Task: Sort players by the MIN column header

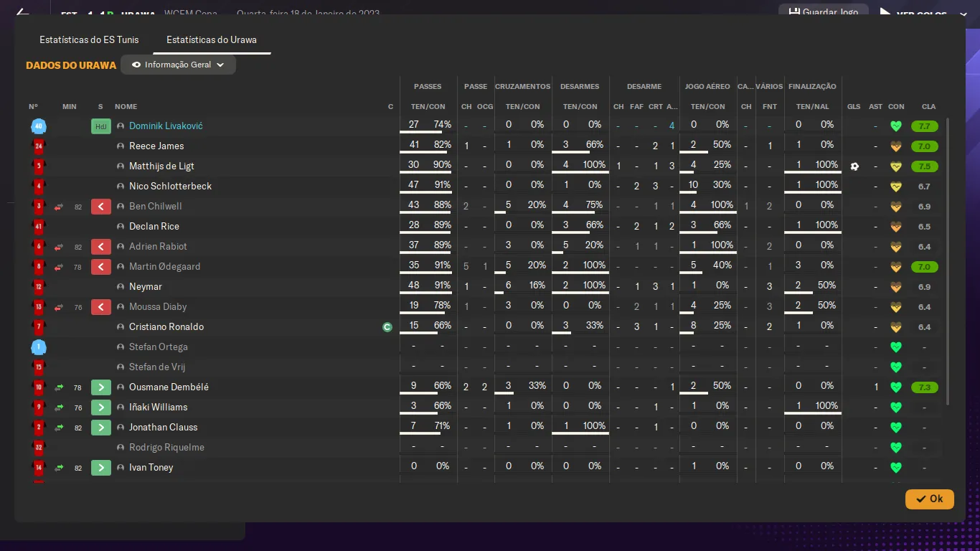Action: point(70,107)
